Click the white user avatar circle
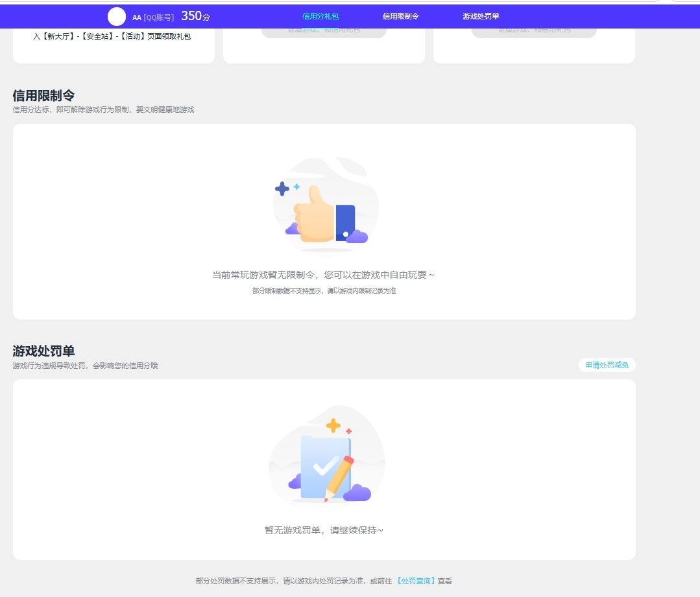Image resolution: width=700 pixels, height=597 pixels. 117,17
